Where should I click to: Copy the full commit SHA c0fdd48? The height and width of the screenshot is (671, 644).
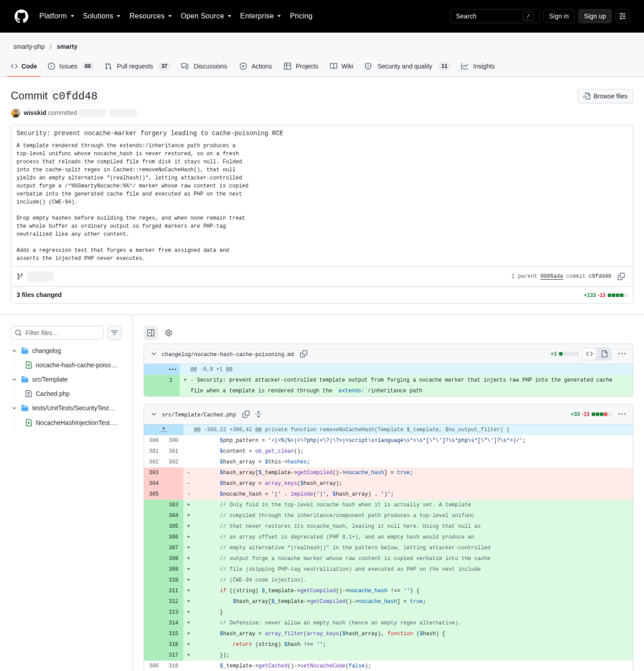(x=621, y=276)
